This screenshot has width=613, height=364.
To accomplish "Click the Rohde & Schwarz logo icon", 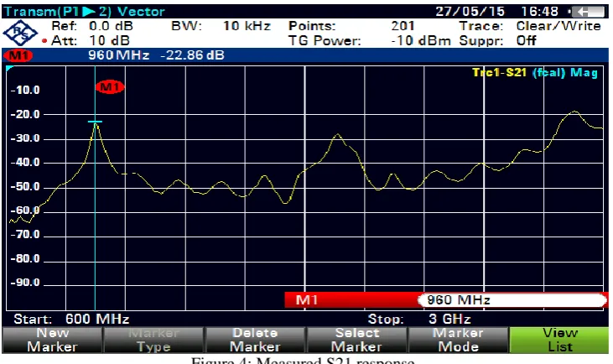I will tap(20, 34).
